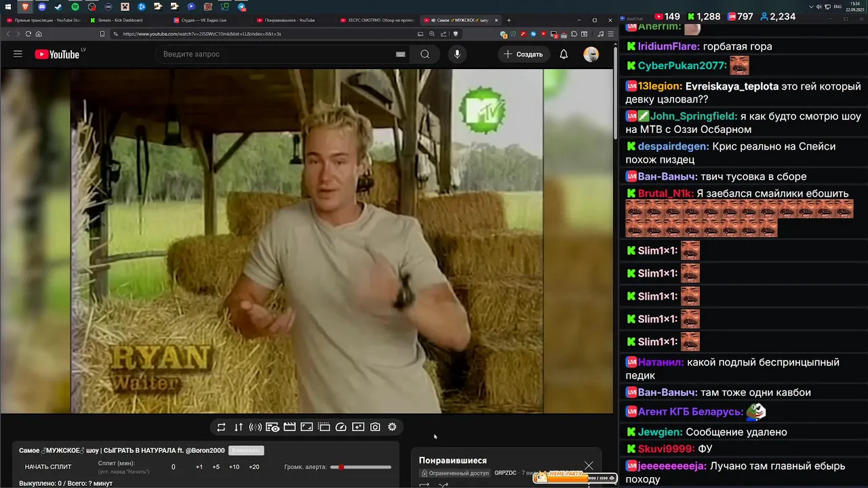
Task: Click the ENG language indicator
Action: [837, 7]
